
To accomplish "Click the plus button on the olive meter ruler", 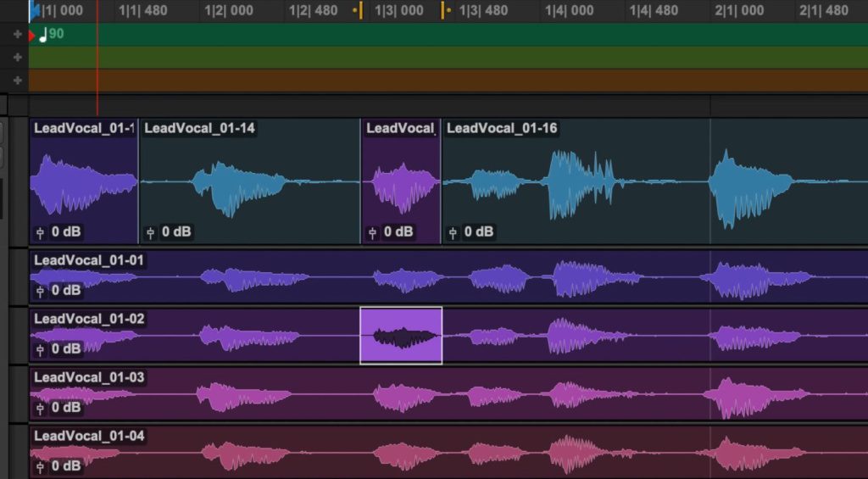I will (x=17, y=58).
